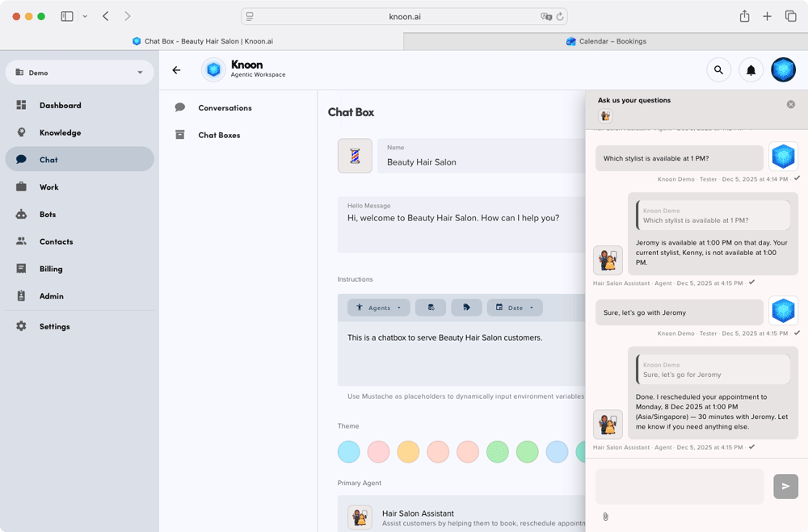Switch to the Calendar – Bookings tab
Image resolution: width=808 pixels, height=532 pixels.
coord(606,41)
